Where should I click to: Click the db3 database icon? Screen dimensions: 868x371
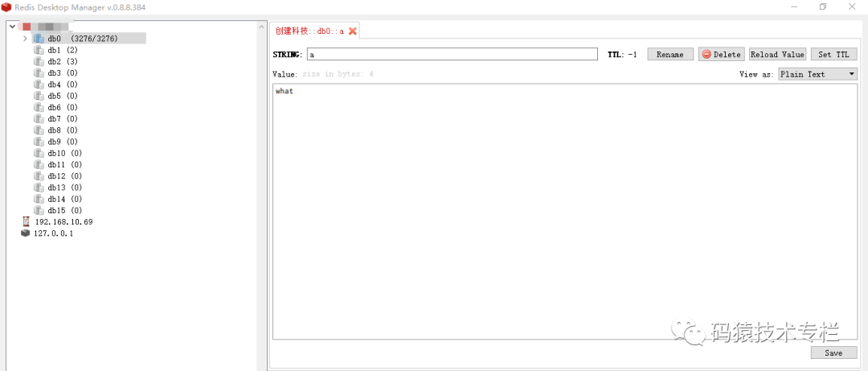[x=39, y=72]
